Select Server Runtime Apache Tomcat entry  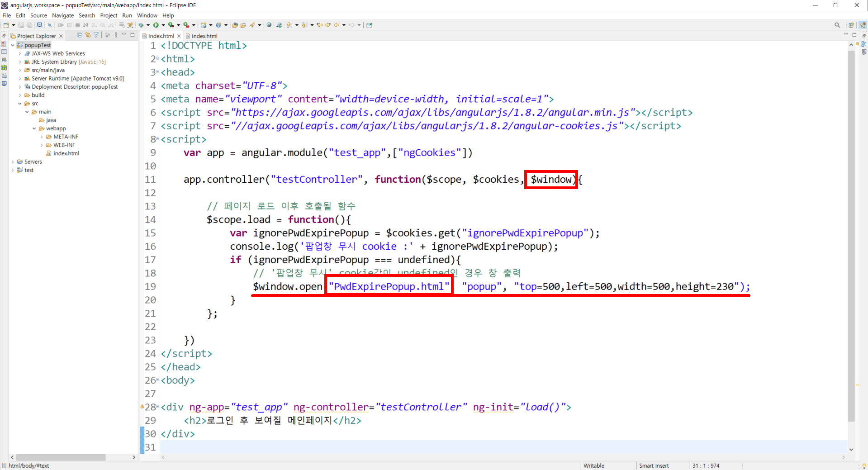74,79
